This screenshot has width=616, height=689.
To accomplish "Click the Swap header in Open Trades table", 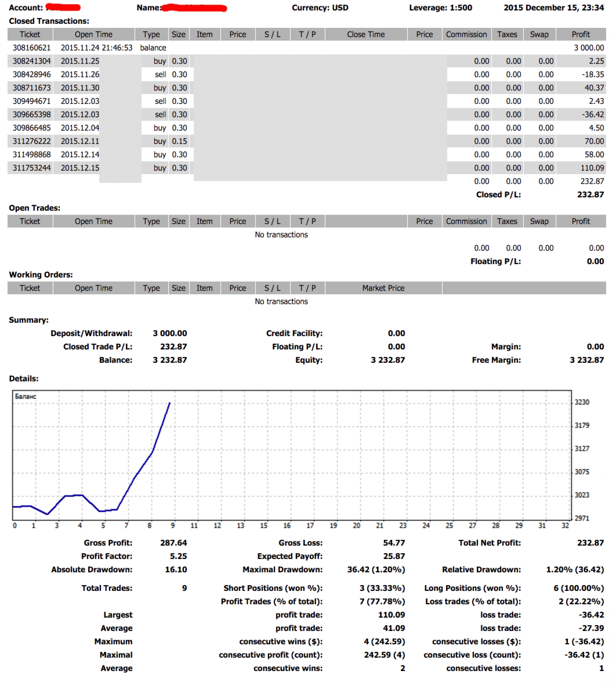I will (539, 221).
